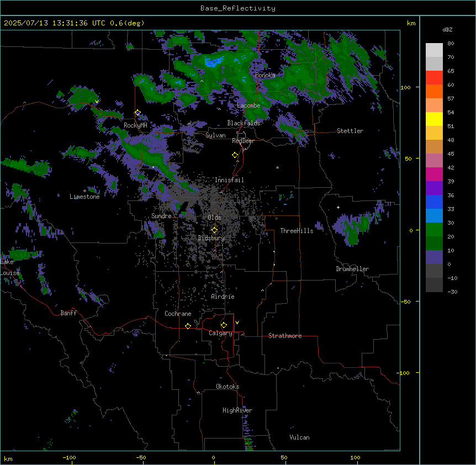The width and height of the screenshot is (476, 465).
Task: Click the yellow diamond marker between Olds and Didsbury
Action: [x=214, y=230]
